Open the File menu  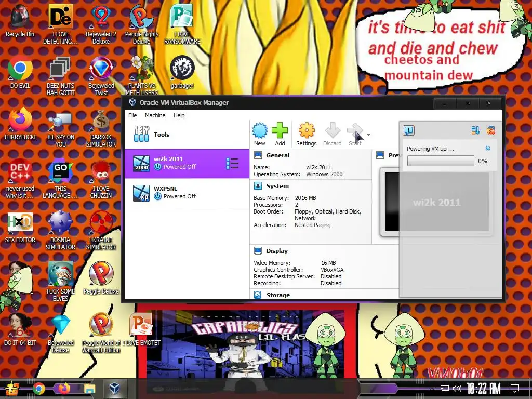[x=132, y=115]
